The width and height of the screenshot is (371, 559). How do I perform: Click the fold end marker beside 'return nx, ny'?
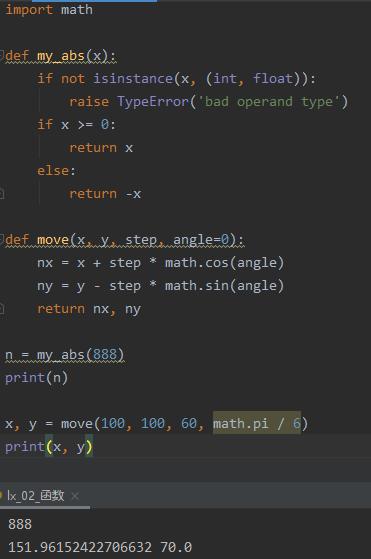(2, 308)
